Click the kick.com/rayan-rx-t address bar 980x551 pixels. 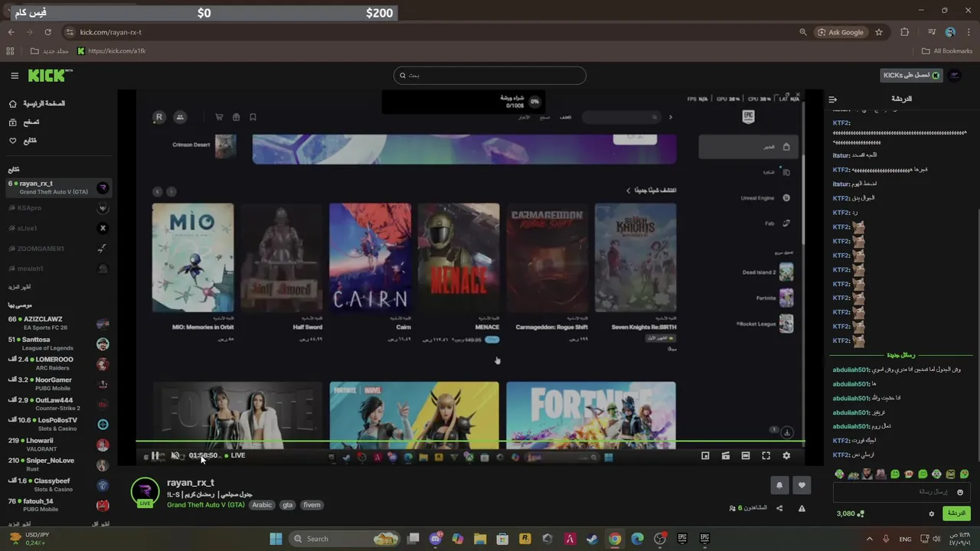click(110, 32)
